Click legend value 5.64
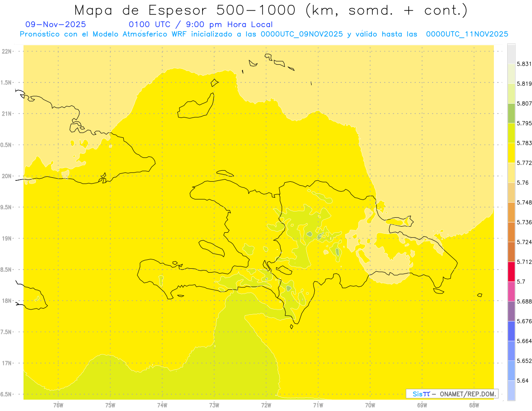 point(522,380)
